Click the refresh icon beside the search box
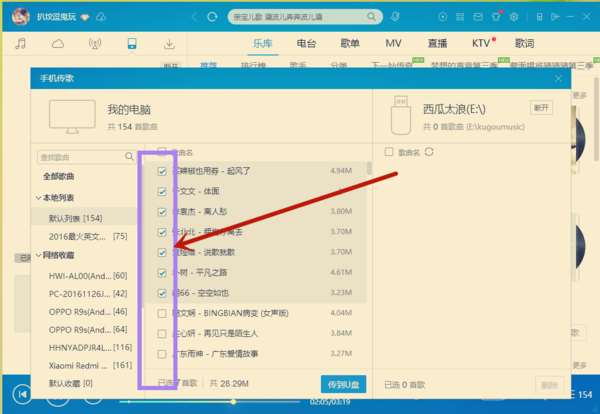The width and height of the screenshot is (600, 414). (x=212, y=17)
